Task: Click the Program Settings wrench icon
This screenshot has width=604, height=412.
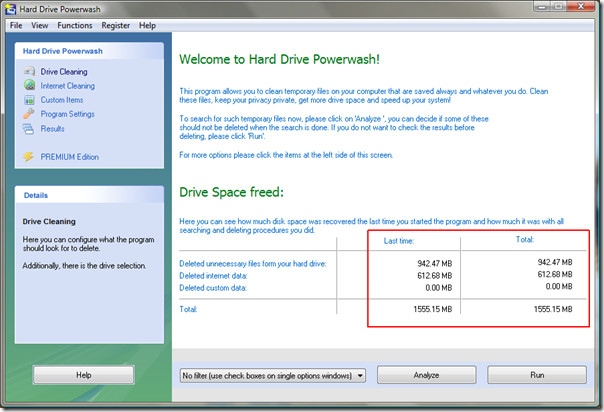Action: coord(29,114)
